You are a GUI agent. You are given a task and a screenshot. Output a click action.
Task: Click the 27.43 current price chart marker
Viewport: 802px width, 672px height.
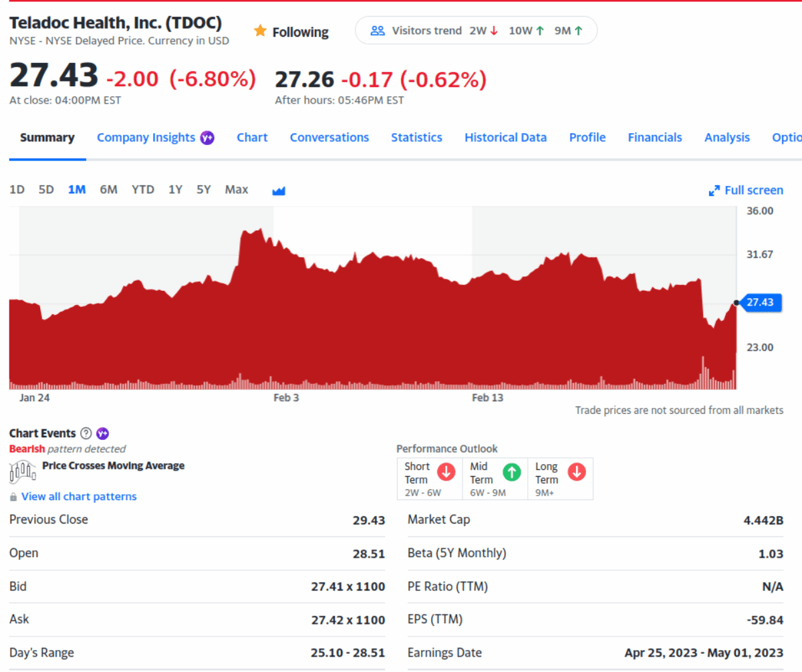[760, 303]
